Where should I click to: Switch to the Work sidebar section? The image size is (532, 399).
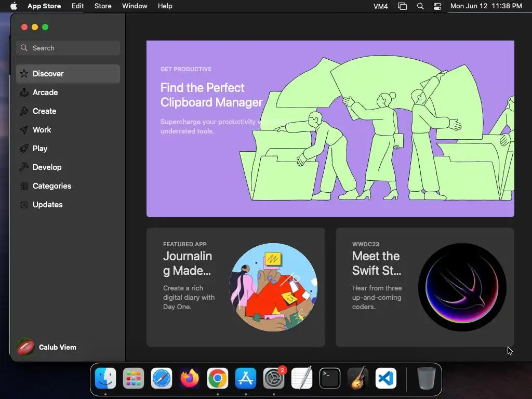pyautogui.click(x=68, y=129)
